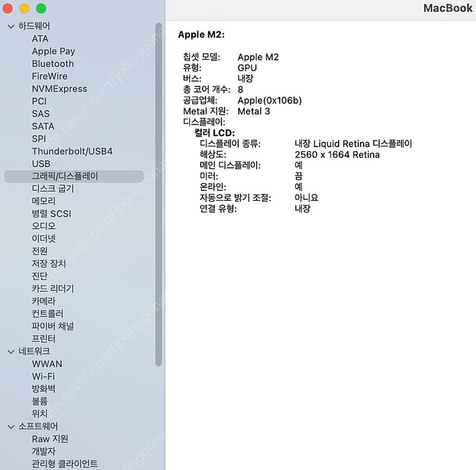Show 메모리 details
The width and height of the screenshot is (476, 470).
pyautogui.click(x=44, y=201)
